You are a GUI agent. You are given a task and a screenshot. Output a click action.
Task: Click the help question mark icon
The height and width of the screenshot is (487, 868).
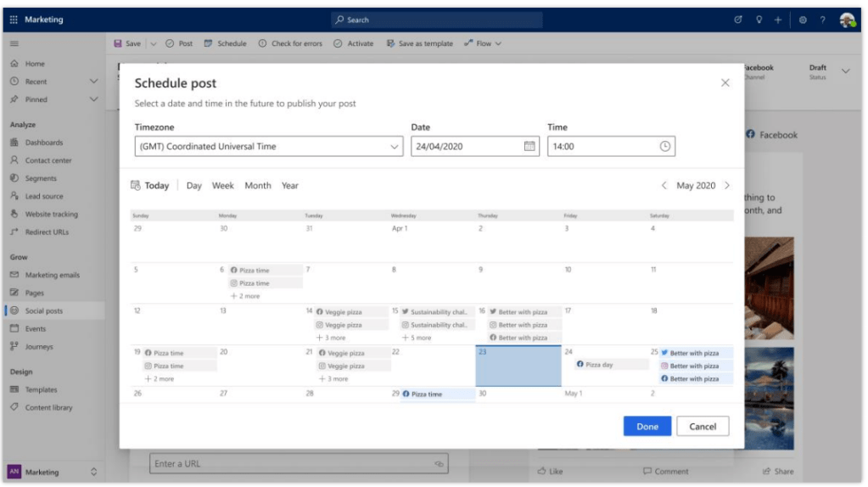point(822,20)
